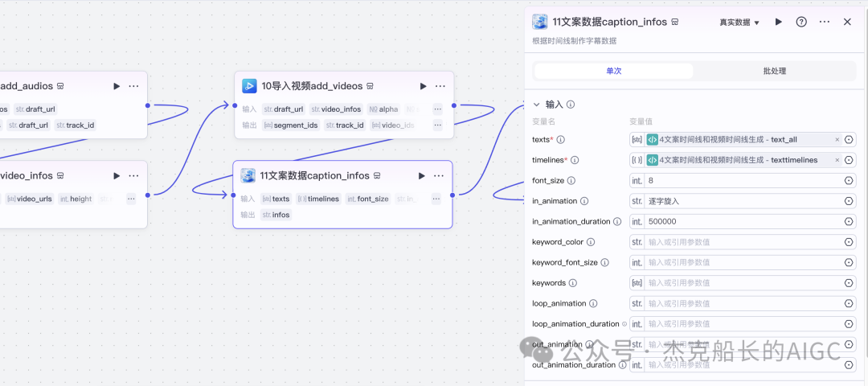Open more options on 11文案数据caption_infos canvas node
868x386 pixels.
tap(439, 175)
